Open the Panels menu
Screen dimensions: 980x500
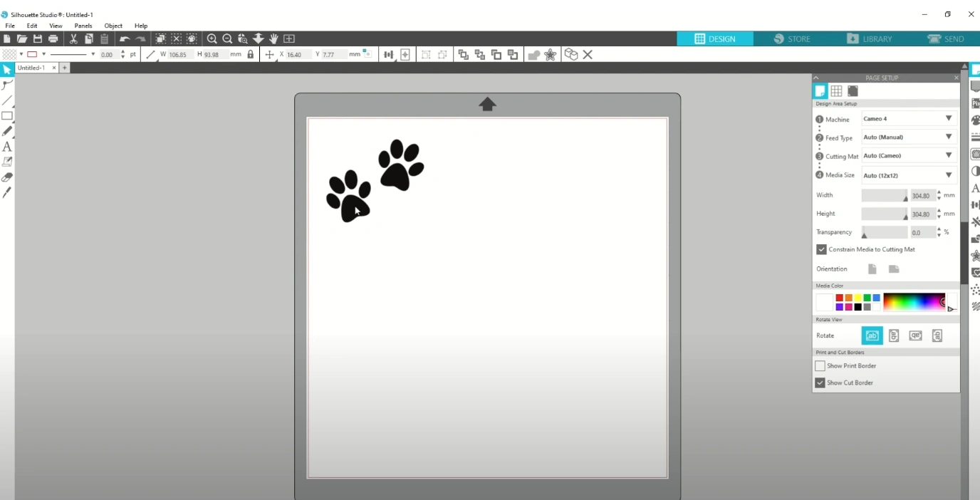click(x=83, y=26)
